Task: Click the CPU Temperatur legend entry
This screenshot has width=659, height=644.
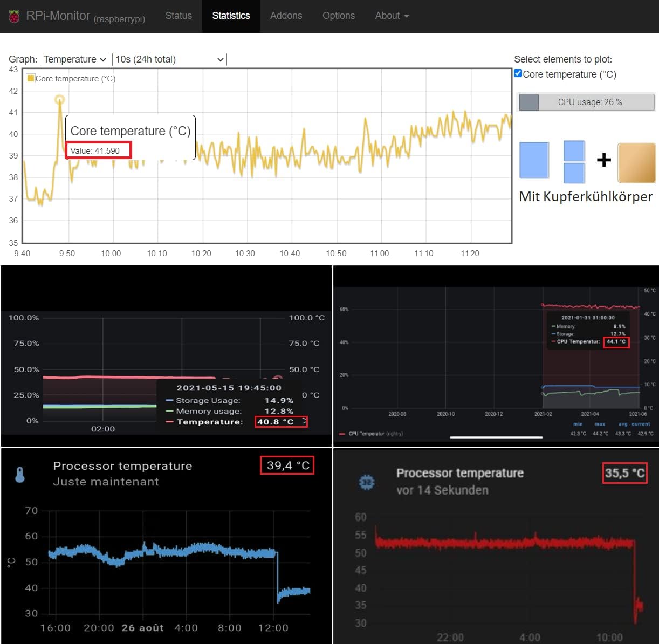Action: pos(371,434)
